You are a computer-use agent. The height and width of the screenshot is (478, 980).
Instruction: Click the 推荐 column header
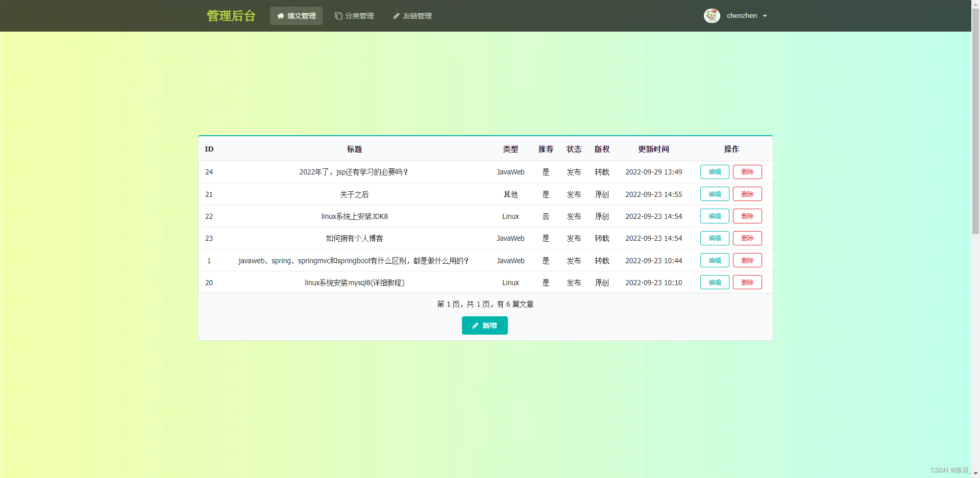click(546, 149)
